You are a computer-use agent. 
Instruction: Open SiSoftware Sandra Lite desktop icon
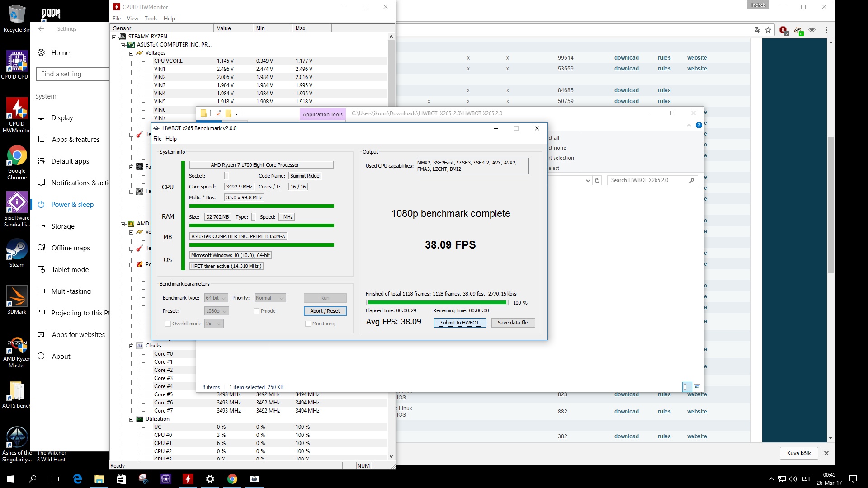[x=16, y=210]
